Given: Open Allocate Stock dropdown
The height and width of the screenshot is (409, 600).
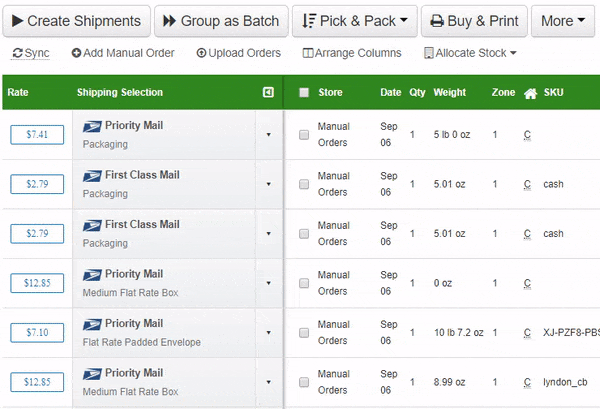Looking at the screenshot, I should (x=470, y=53).
